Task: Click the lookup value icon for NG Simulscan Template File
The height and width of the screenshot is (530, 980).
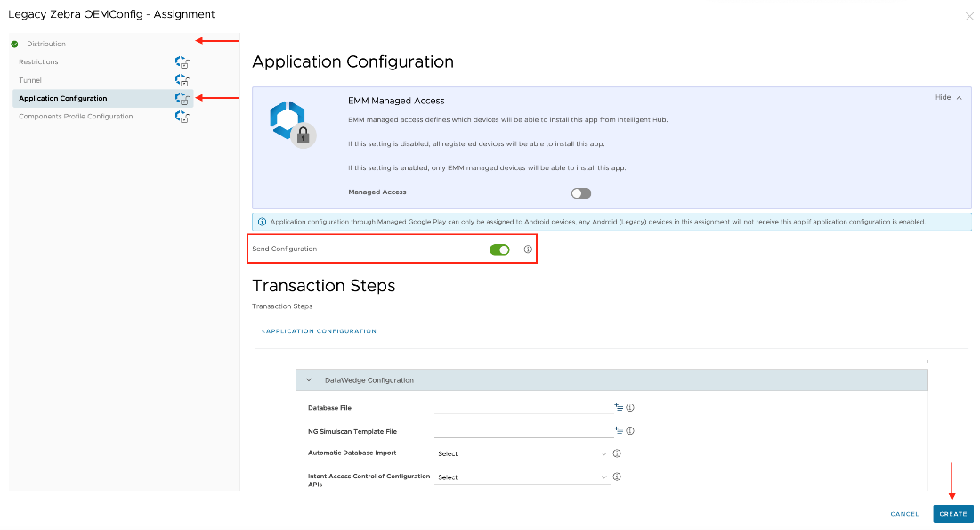Action: pyautogui.click(x=619, y=430)
